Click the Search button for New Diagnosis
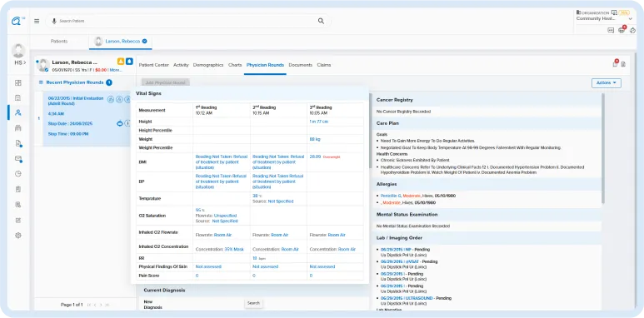The image size is (644, 318). coord(253,303)
